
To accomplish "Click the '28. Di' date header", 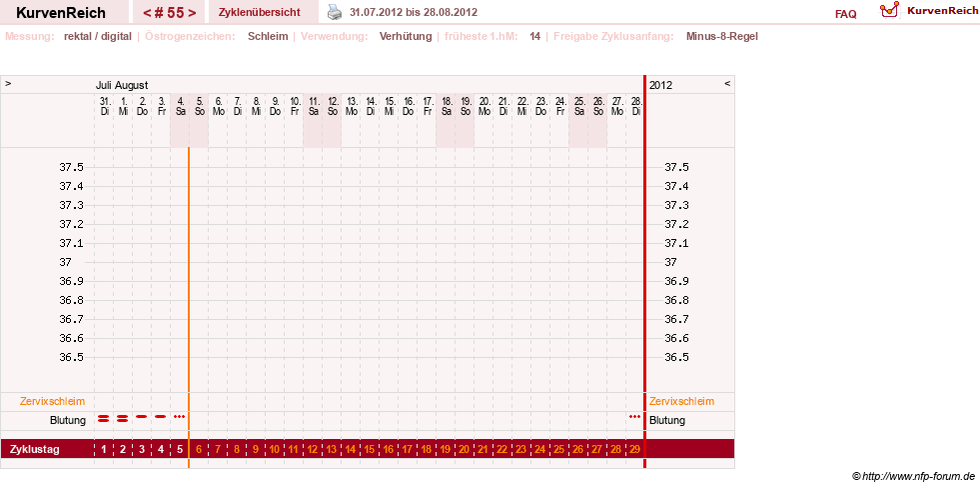I will click(635, 106).
